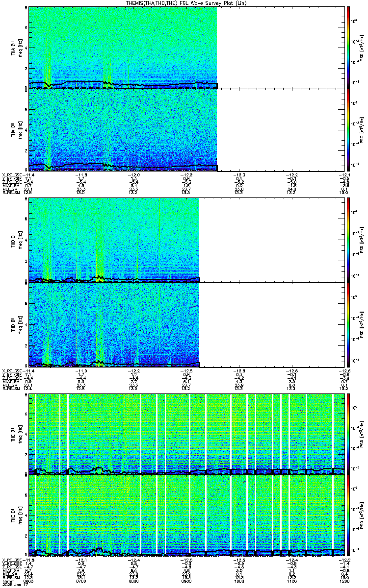This screenshot has width=368, height=588.
Task: Click the 'THE B⊥ freq [Hz]' axis label
Action: (17, 434)
